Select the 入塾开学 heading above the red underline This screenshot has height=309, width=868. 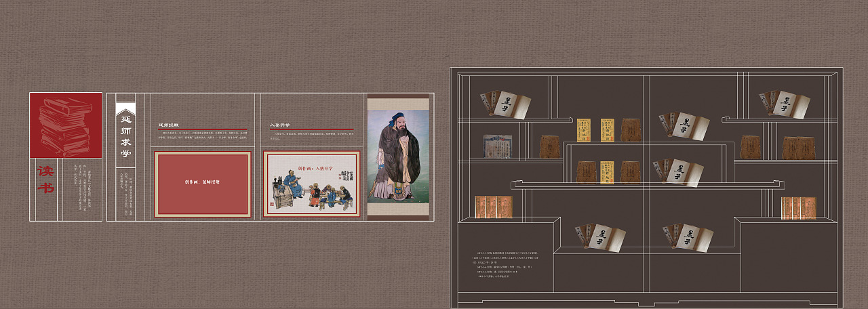tap(280, 125)
